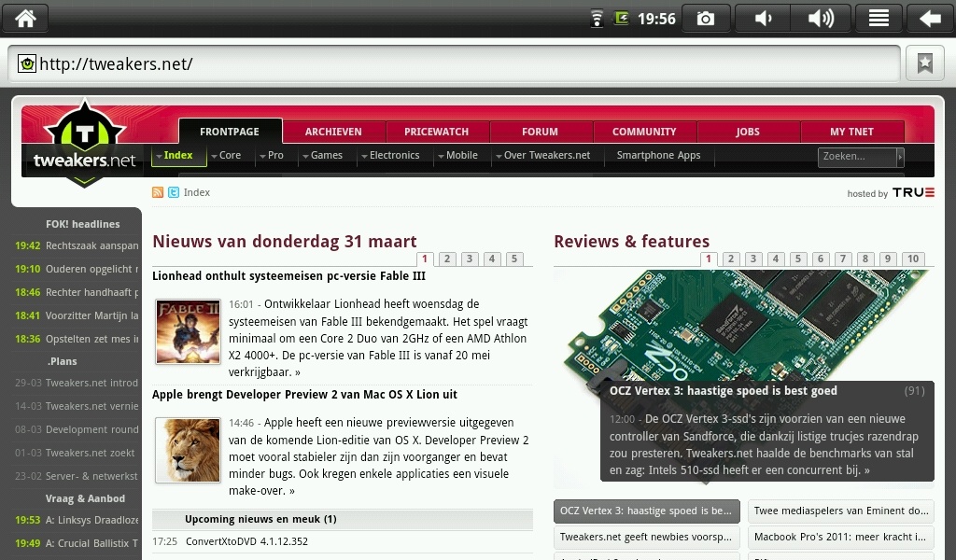Viewport: 956px width, 560px height.
Task: Lower volume with the quiet speaker icon
Action: (x=763, y=19)
